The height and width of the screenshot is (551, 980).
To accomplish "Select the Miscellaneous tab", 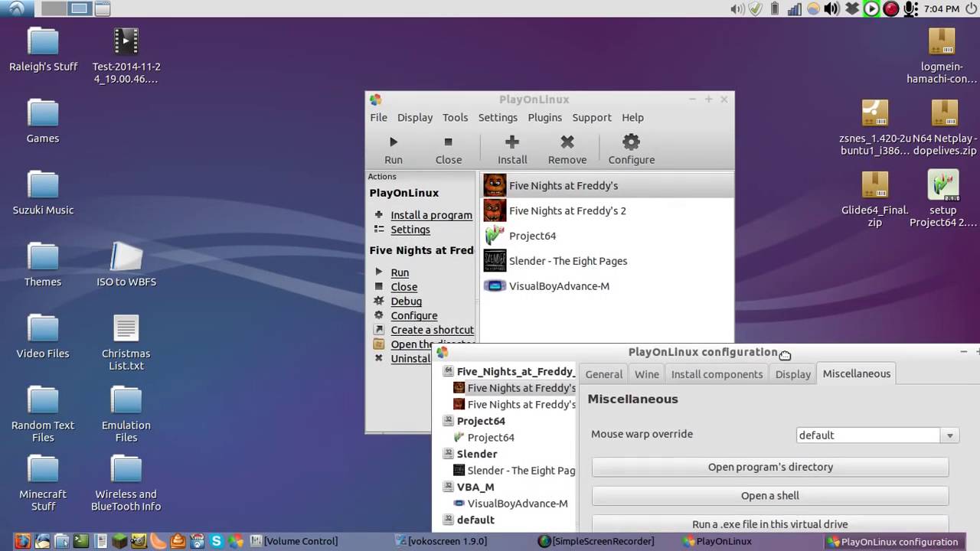I will [x=857, y=373].
